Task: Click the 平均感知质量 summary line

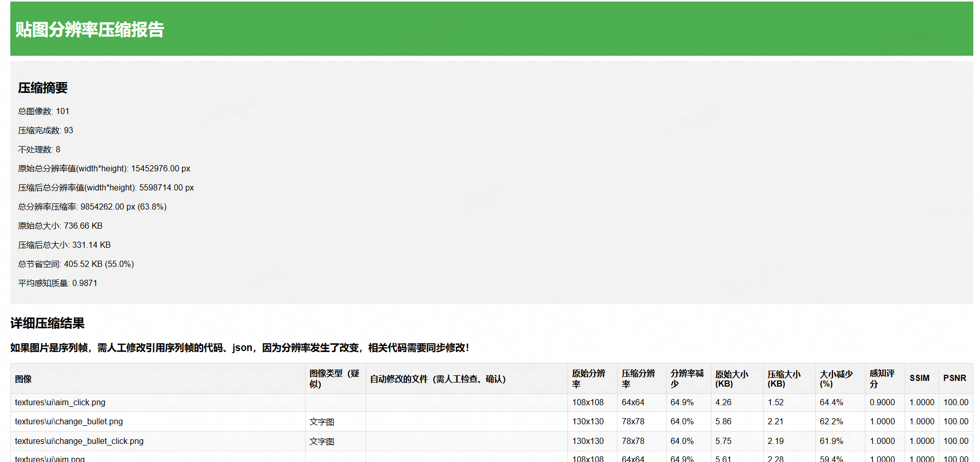Action: coord(57,283)
